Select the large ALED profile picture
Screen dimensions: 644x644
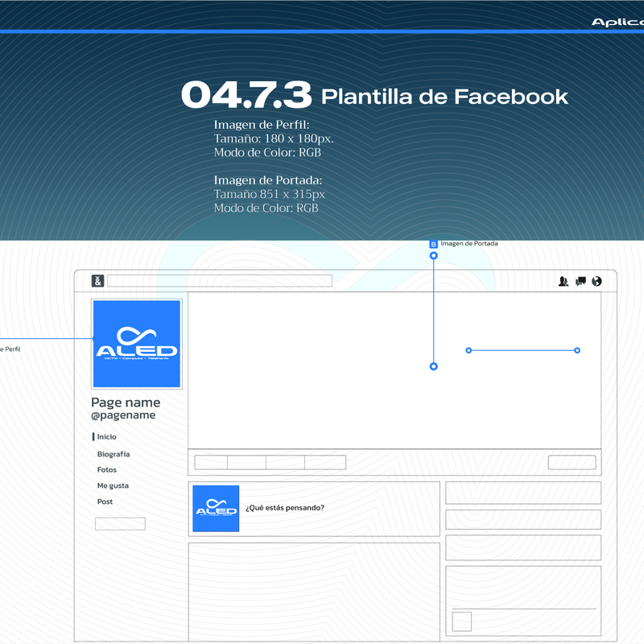137,345
